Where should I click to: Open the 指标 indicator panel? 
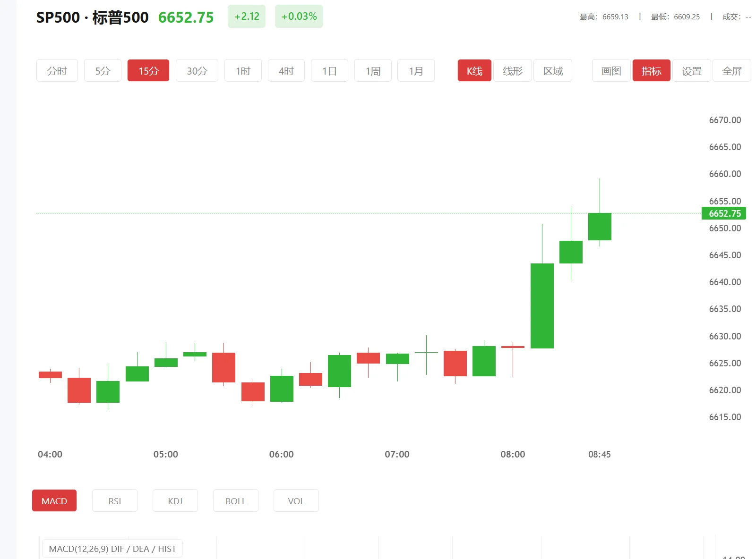coord(651,70)
